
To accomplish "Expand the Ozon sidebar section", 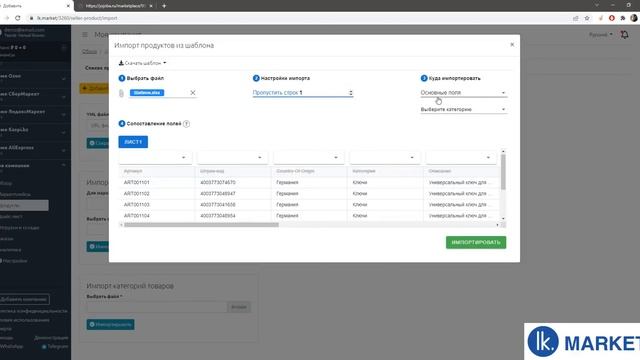I will (33, 78).
